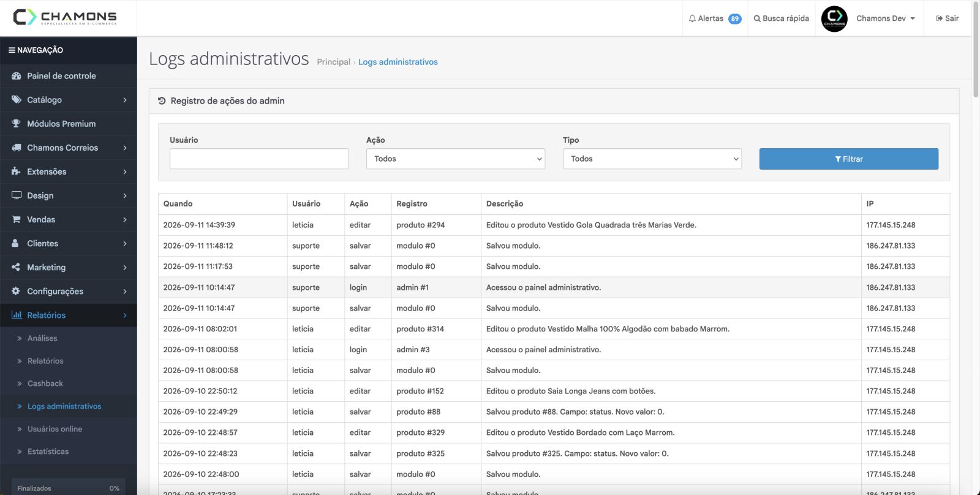Expand the Clientes menu chevron
The width and height of the screenshot is (980, 495).
[x=125, y=243]
